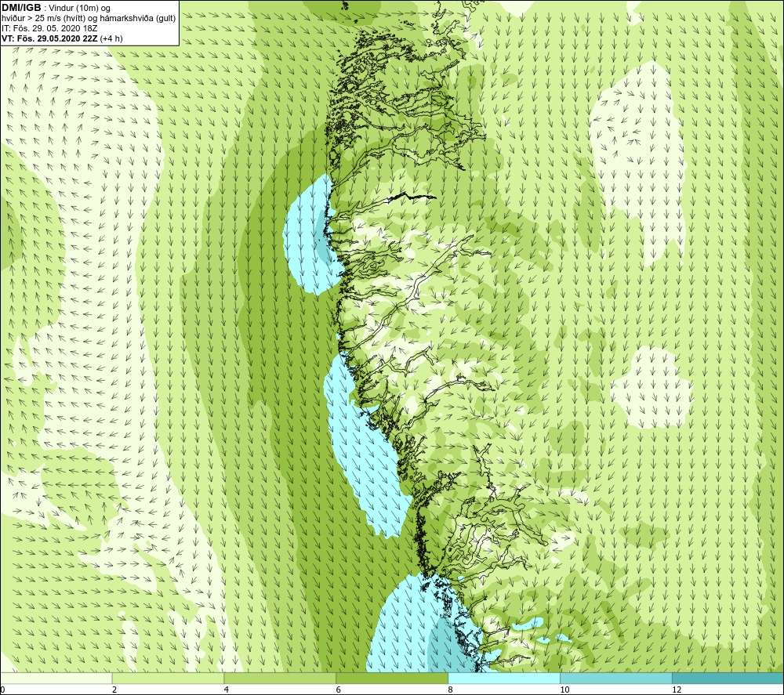Click the legend scale label '8'

451,690
